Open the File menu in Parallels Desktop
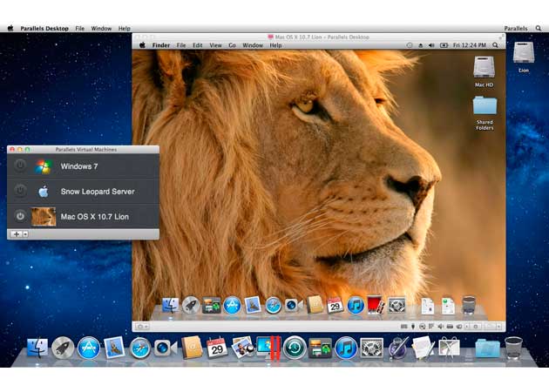Image resolution: width=549 pixels, height=392 pixels. coord(79,28)
